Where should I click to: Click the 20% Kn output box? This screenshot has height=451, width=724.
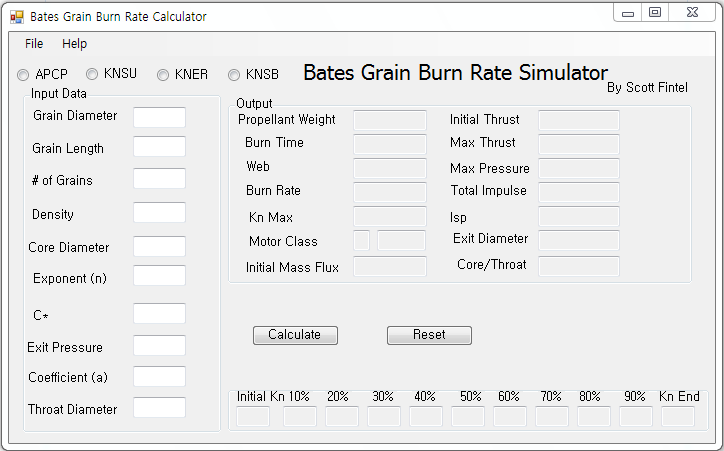tap(342, 416)
